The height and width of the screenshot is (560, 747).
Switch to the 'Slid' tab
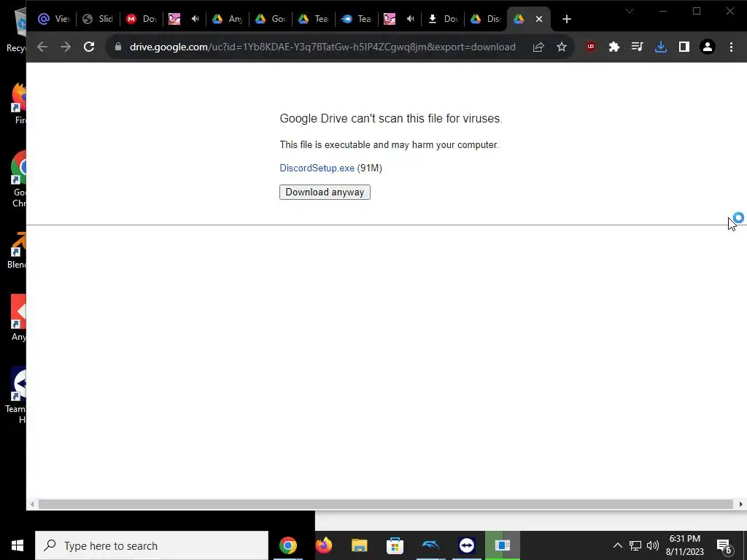[98, 19]
